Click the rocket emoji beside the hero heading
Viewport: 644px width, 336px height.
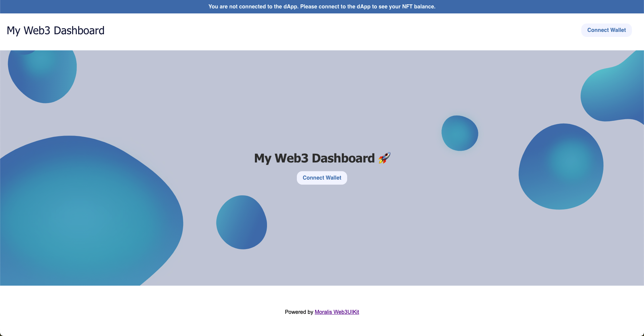click(x=384, y=158)
